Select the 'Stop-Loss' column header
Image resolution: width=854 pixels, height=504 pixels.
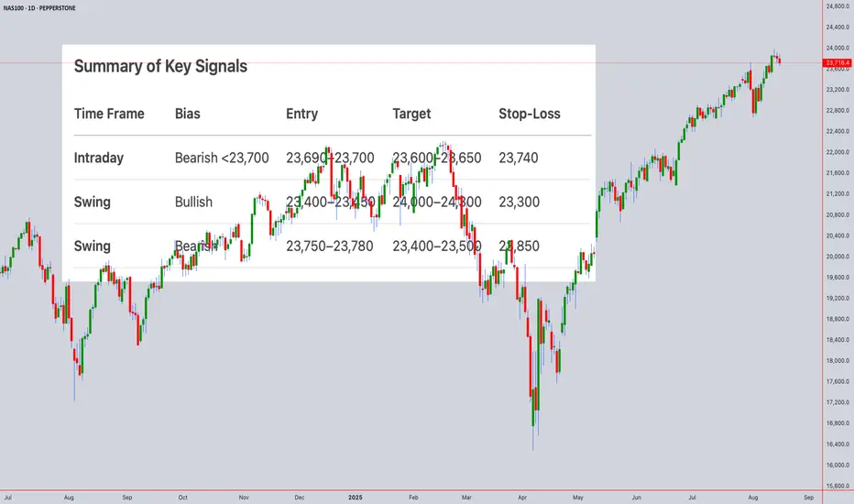[x=529, y=115]
